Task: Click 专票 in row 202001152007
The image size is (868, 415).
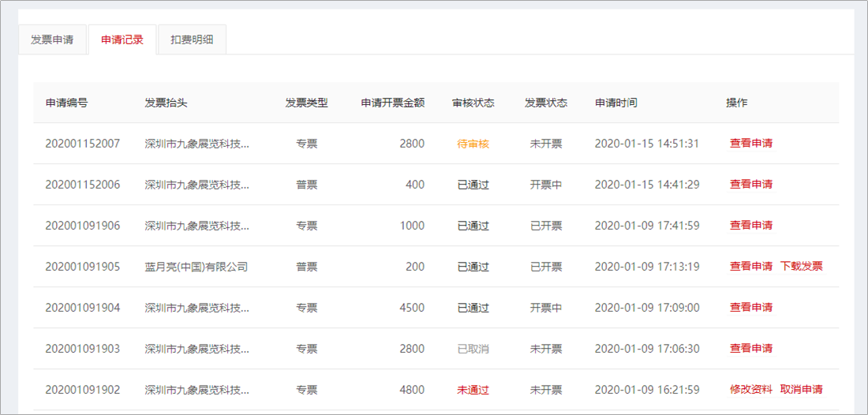Action: click(x=307, y=144)
